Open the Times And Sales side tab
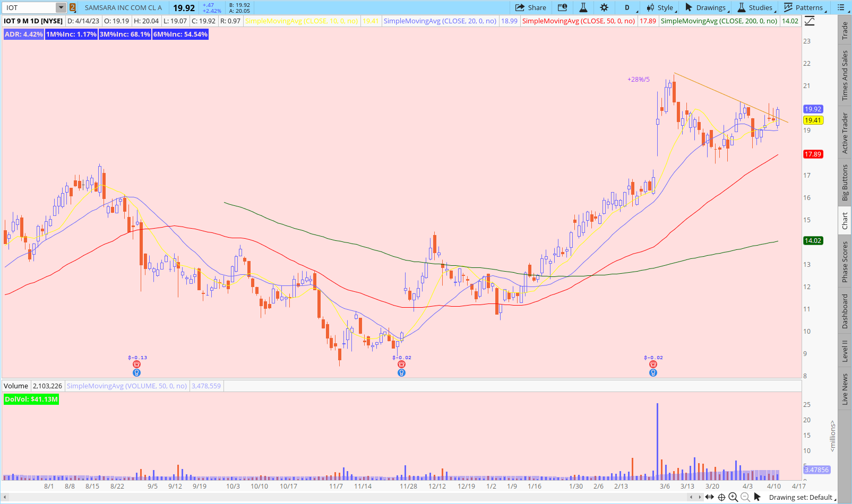Viewport: 852px width, 504px height. (845, 75)
